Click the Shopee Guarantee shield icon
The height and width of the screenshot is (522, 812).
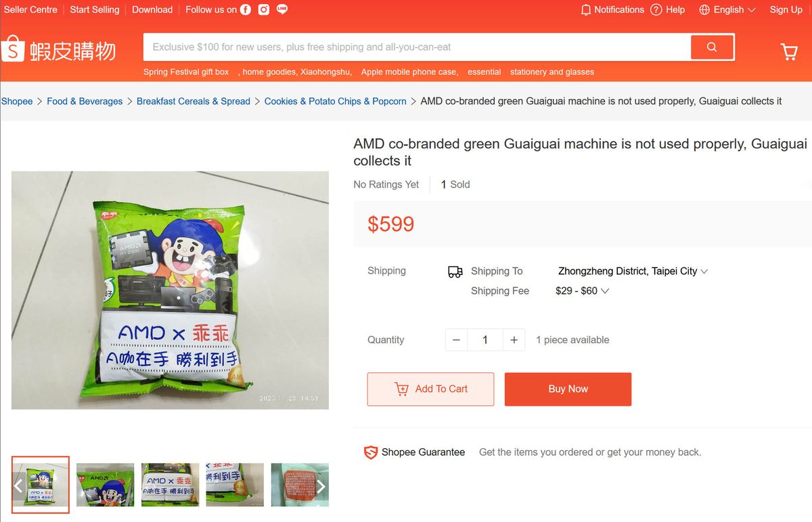coord(369,452)
